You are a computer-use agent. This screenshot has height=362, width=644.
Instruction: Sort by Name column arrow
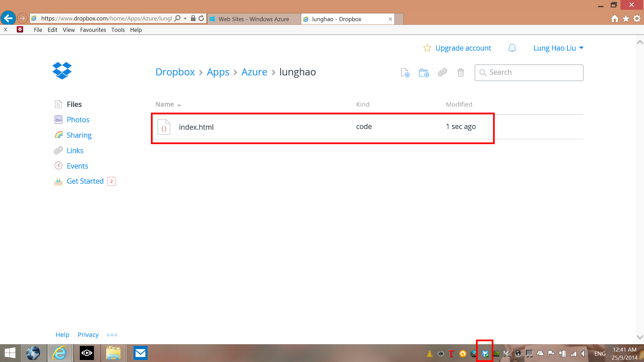coord(179,105)
